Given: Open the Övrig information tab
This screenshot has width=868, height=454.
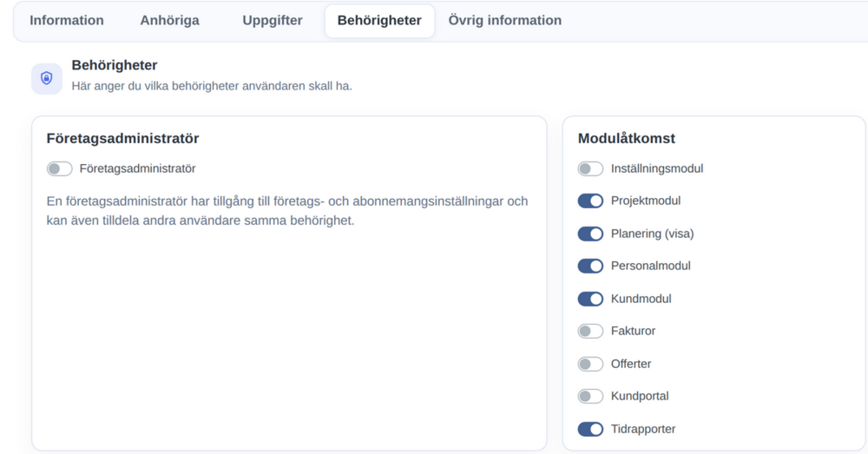Looking at the screenshot, I should pos(505,21).
